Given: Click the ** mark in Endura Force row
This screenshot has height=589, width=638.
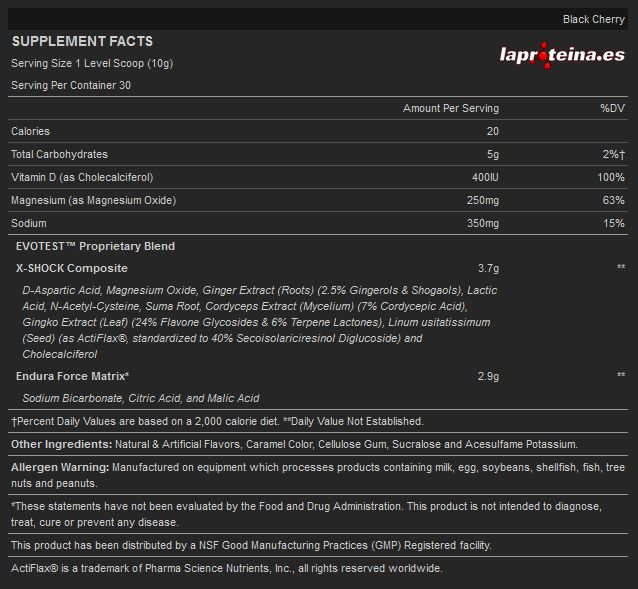Looking at the screenshot, I should pos(621,374).
